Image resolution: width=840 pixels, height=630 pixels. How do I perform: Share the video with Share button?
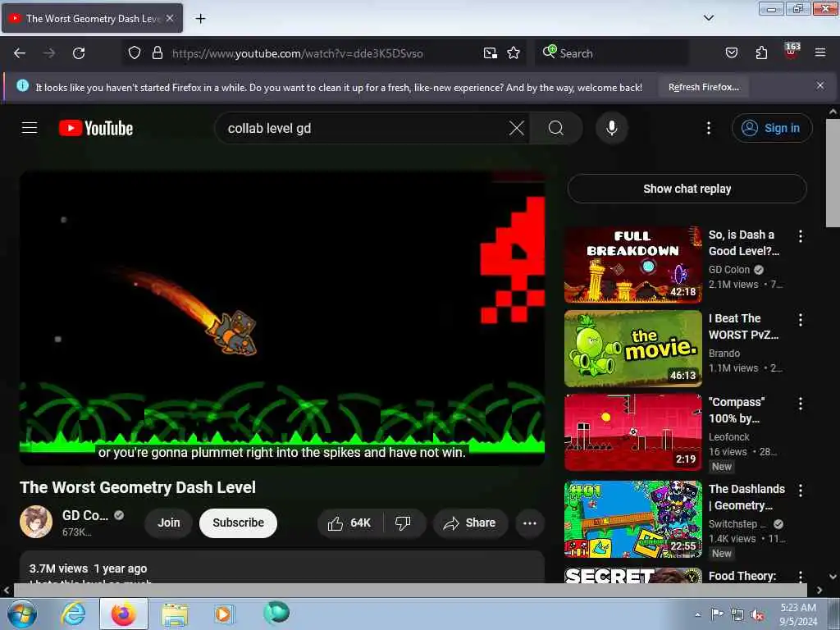pos(470,523)
